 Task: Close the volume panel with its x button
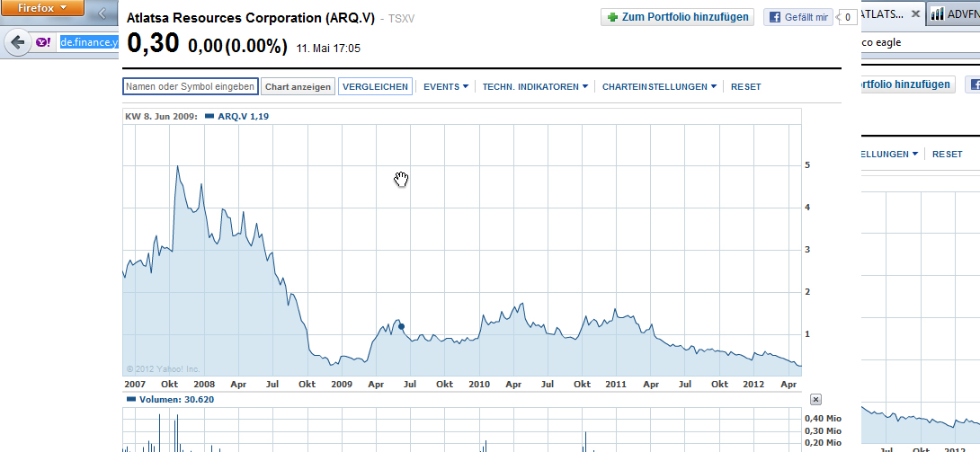pyautogui.click(x=815, y=400)
